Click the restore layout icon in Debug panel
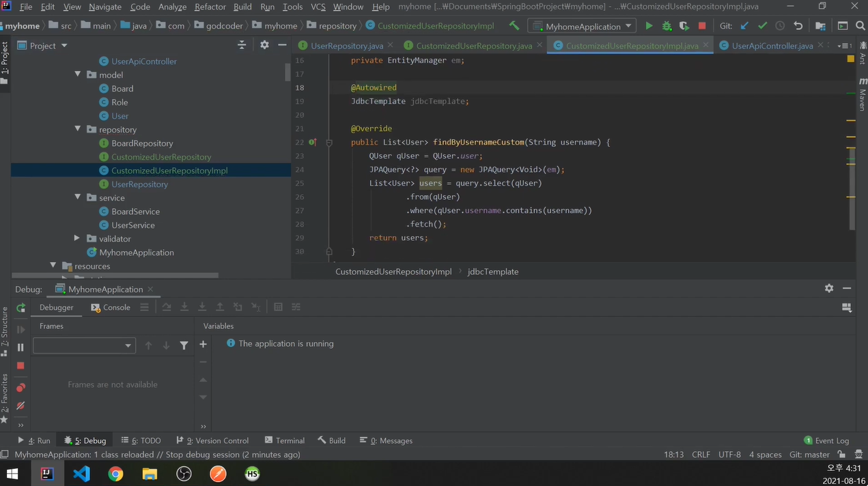 pos(847,308)
